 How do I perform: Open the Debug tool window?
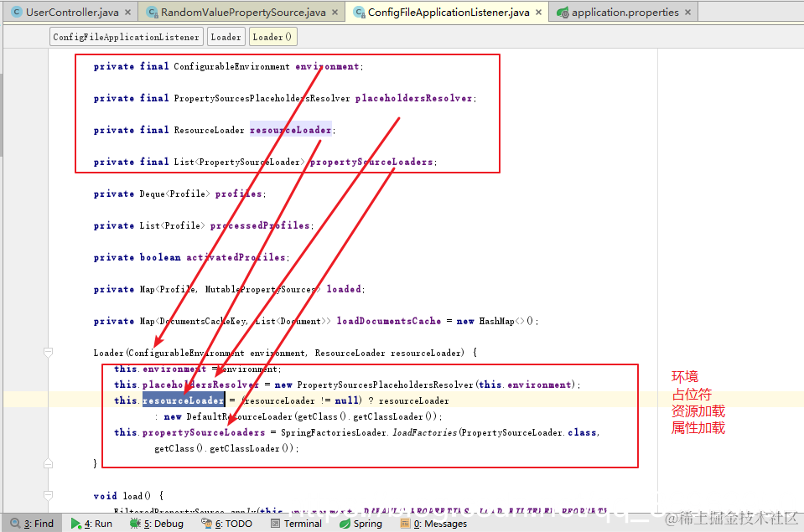[x=157, y=524]
